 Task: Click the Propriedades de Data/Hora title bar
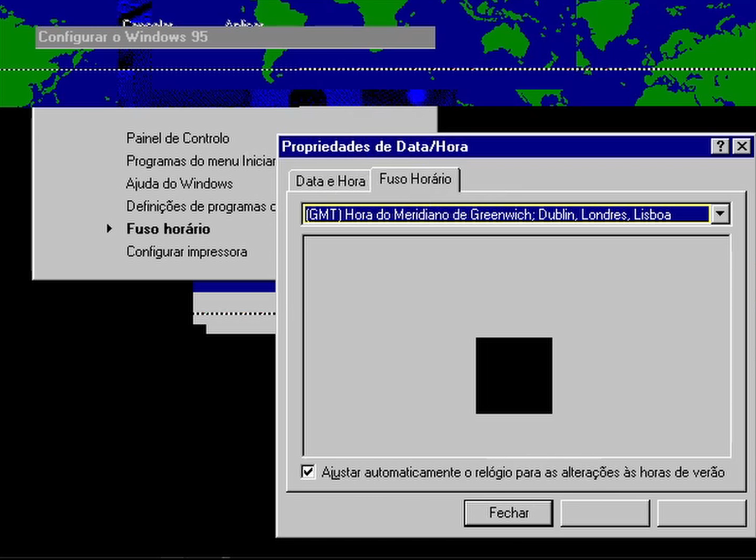[493, 147]
